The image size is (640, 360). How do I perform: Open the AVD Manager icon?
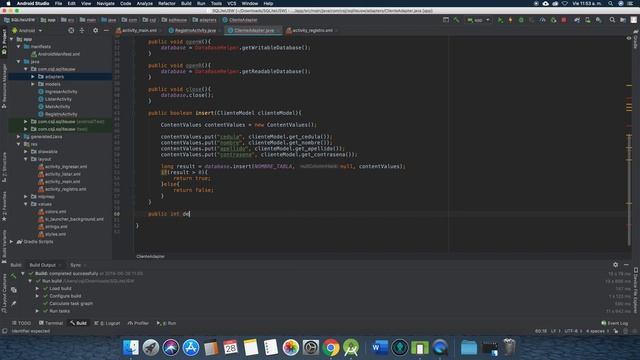click(x=587, y=20)
